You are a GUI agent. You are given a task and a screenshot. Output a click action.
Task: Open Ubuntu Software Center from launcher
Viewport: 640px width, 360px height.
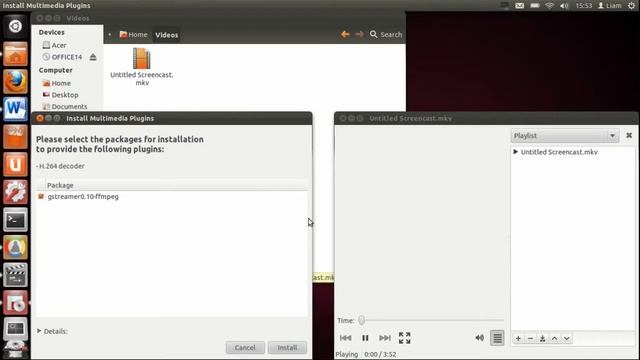[x=15, y=137]
